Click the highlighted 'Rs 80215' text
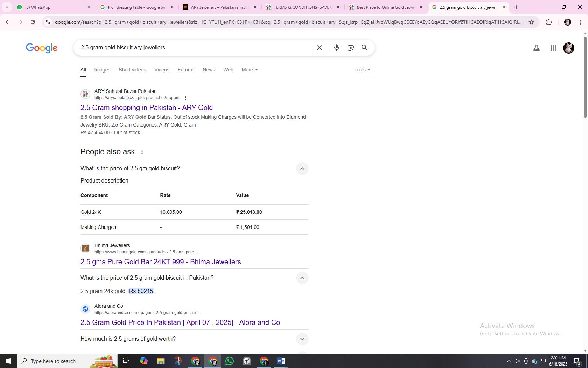This screenshot has width=588, height=368. [141, 291]
